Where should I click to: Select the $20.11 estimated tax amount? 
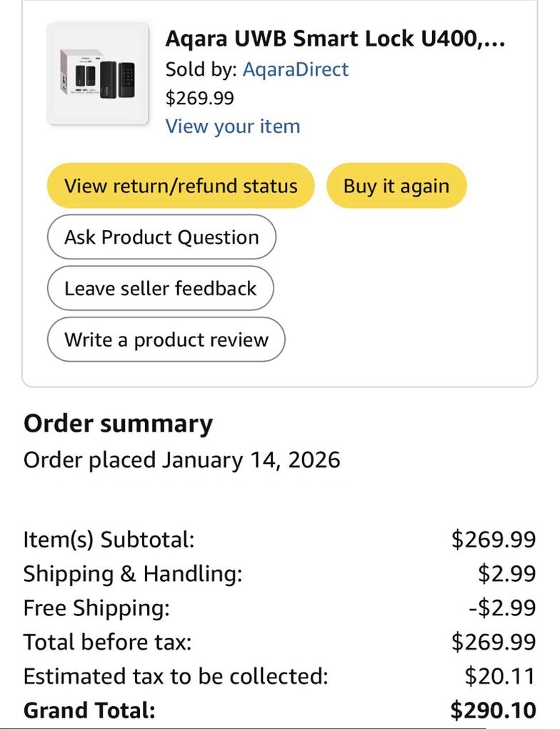[500, 676]
